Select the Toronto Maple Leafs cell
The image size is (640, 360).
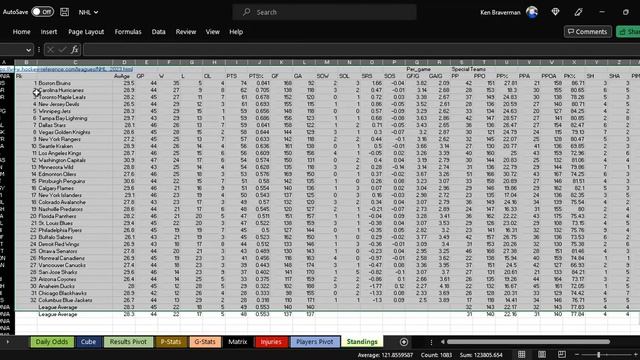[x=75, y=97]
